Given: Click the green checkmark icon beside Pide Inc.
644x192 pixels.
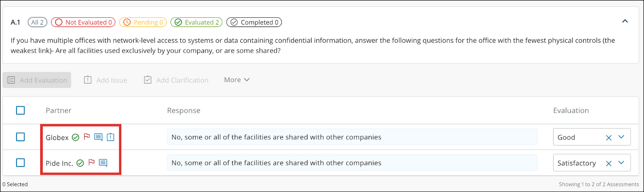Looking at the screenshot, I should point(80,163).
